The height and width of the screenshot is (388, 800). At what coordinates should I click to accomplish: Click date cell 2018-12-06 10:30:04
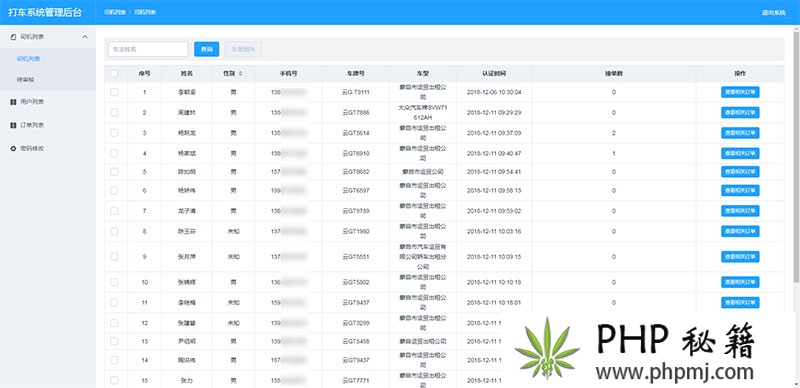click(494, 92)
